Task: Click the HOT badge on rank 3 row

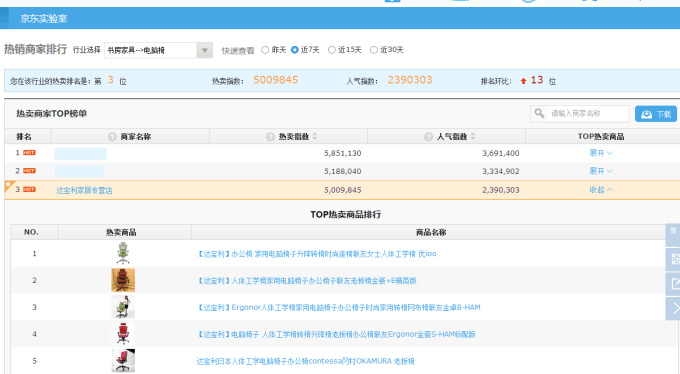Action: click(29, 190)
